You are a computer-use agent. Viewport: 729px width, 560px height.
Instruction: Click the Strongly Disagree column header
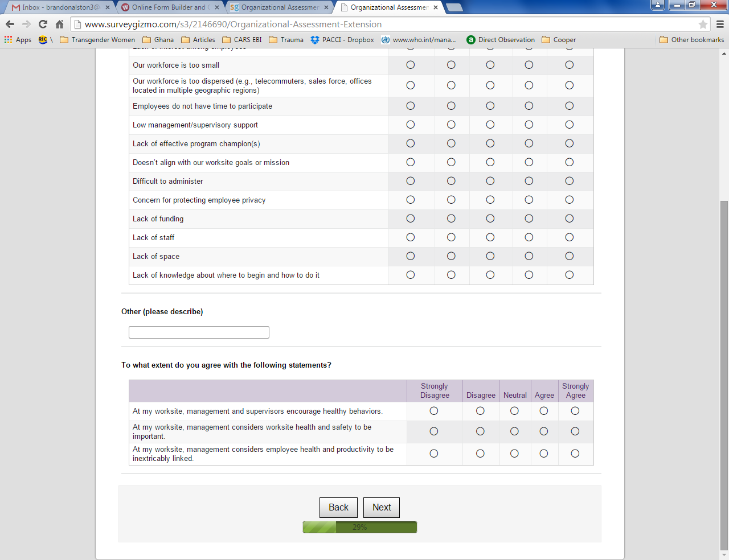click(x=435, y=391)
